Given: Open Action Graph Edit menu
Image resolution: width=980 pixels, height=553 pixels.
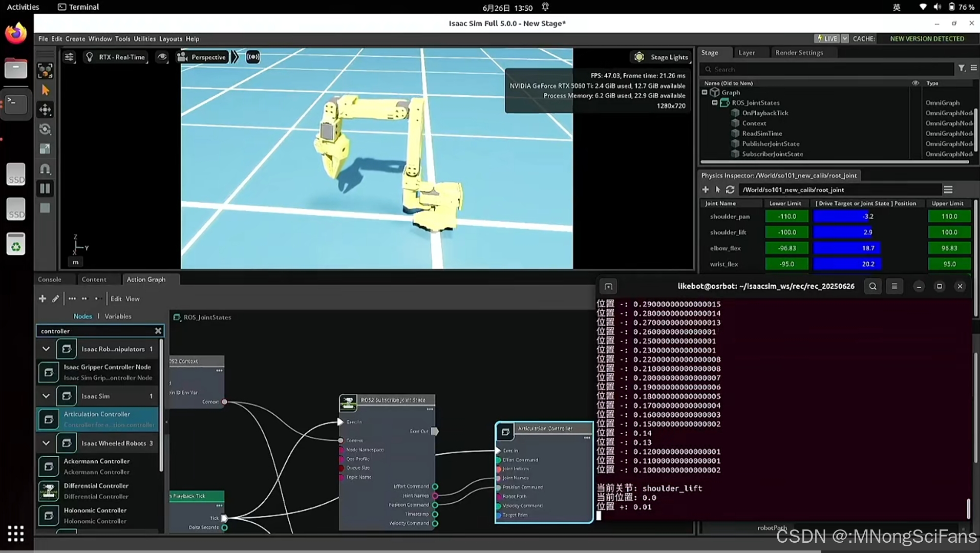Looking at the screenshot, I should (116, 299).
